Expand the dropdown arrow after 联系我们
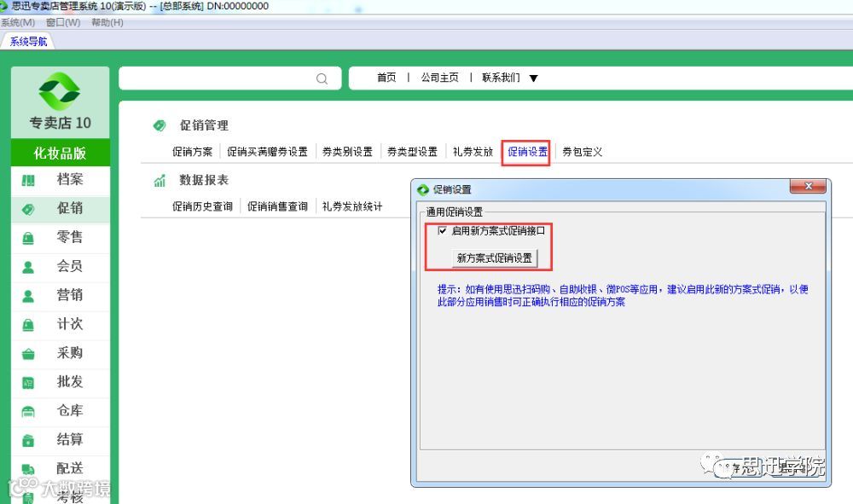853x504 pixels. pos(534,78)
